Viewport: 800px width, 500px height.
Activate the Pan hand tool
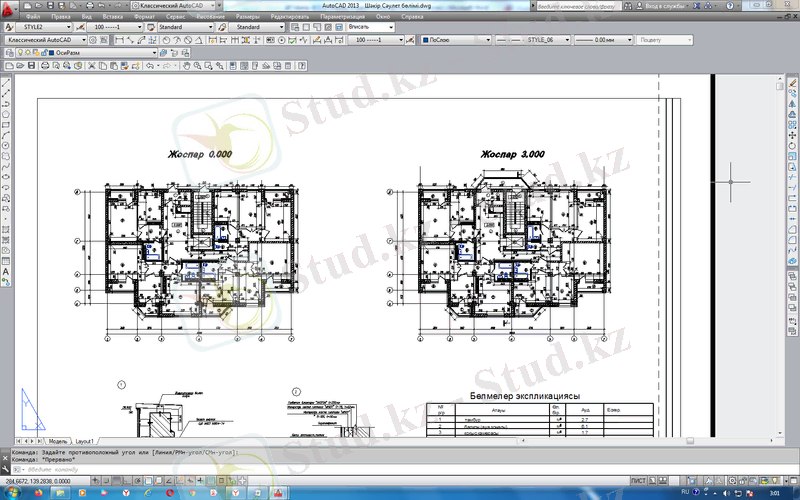coord(186,66)
